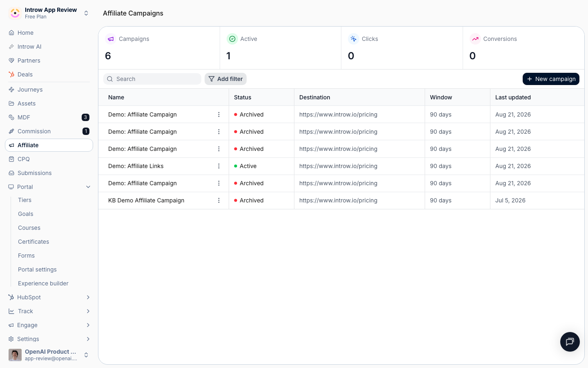
Task: Click the New campaign button
Action: pyautogui.click(x=551, y=79)
